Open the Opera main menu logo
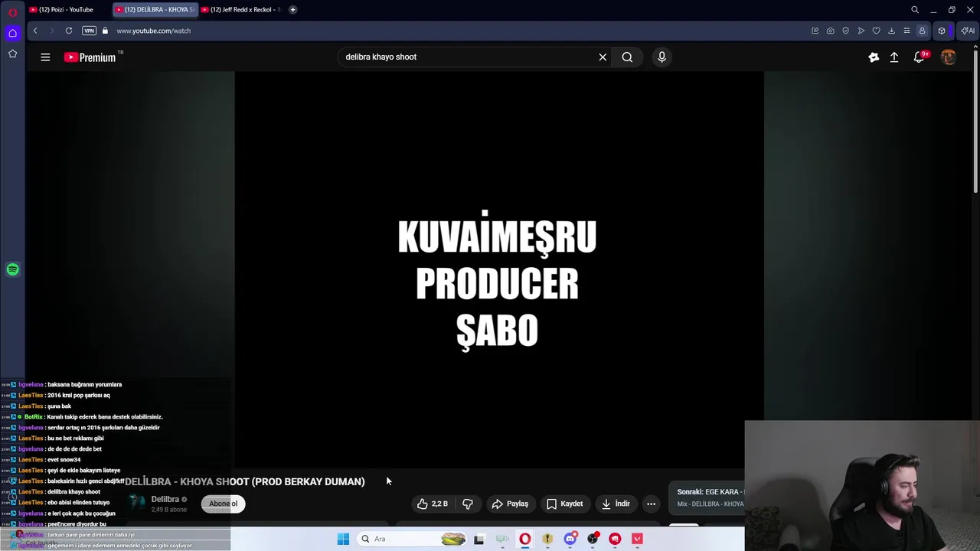Screen dimensions: 980x551 point(12,11)
